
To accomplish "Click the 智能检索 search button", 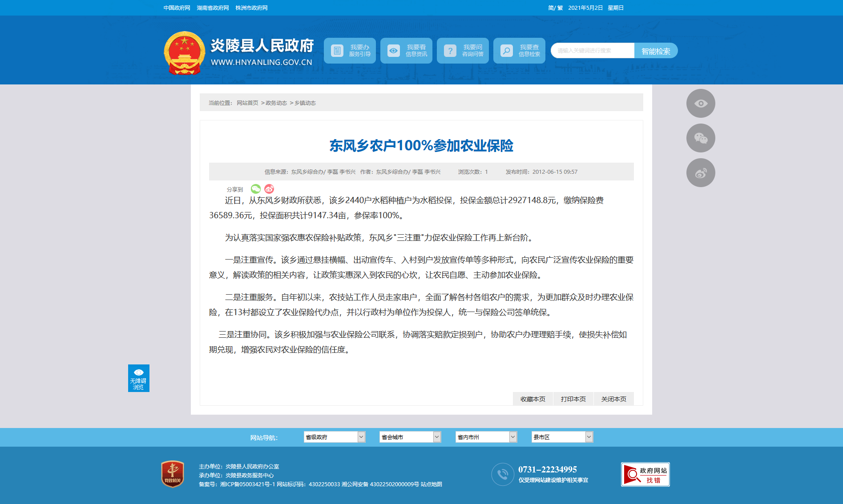I will (x=656, y=51).
